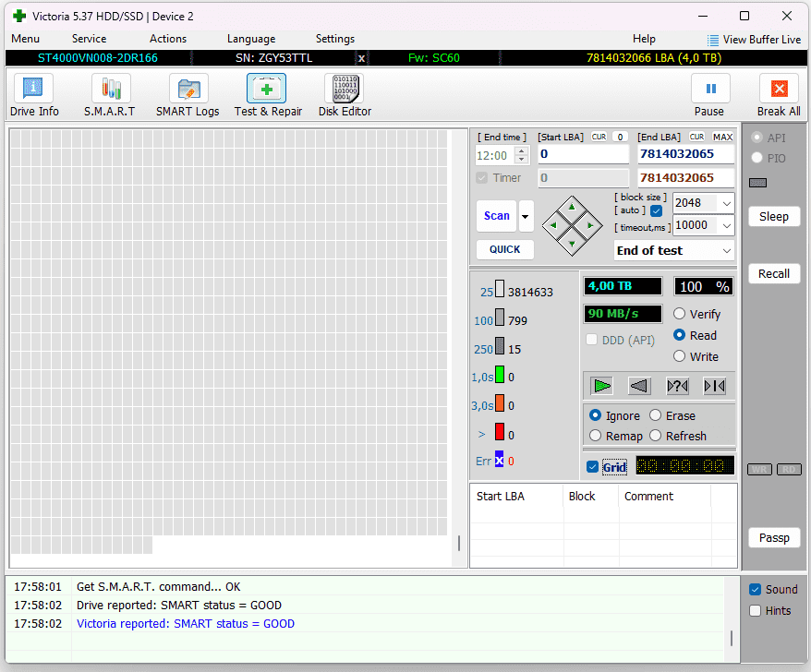Open the Disk Editor tool

coord(345,90)
